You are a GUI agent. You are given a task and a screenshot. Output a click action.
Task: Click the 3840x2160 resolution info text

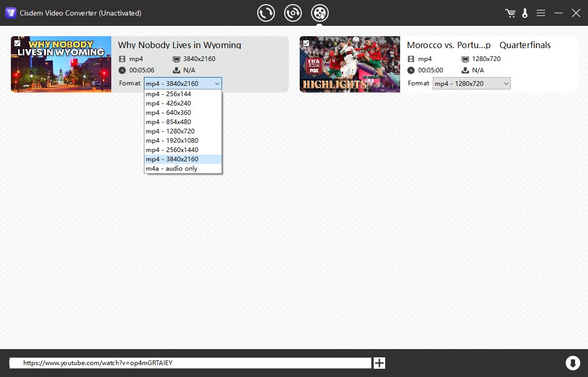click(x=199, y=59)
